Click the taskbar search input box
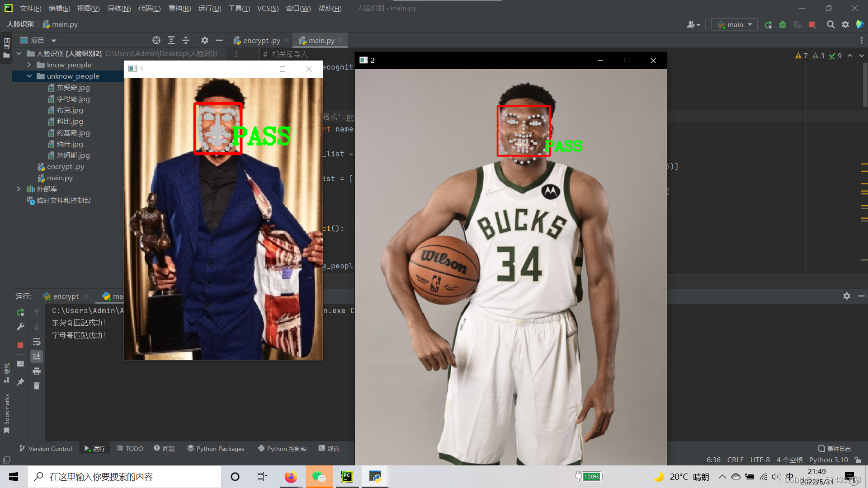 (124, 477)
